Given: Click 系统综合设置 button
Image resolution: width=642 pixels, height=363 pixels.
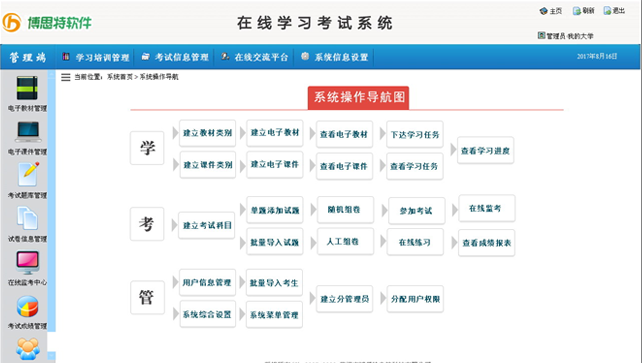Looking at the screenshot, I should (x=208, y=314).
